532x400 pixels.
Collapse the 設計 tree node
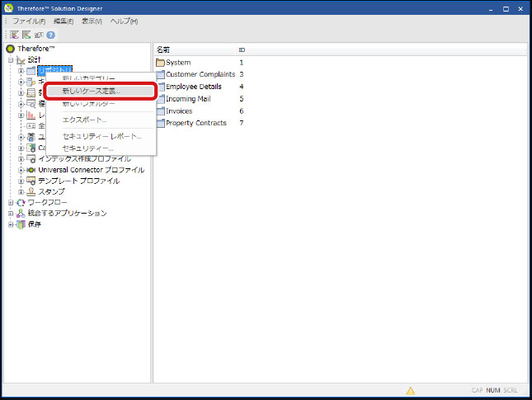pyautogui.click(x=11, y=59)
